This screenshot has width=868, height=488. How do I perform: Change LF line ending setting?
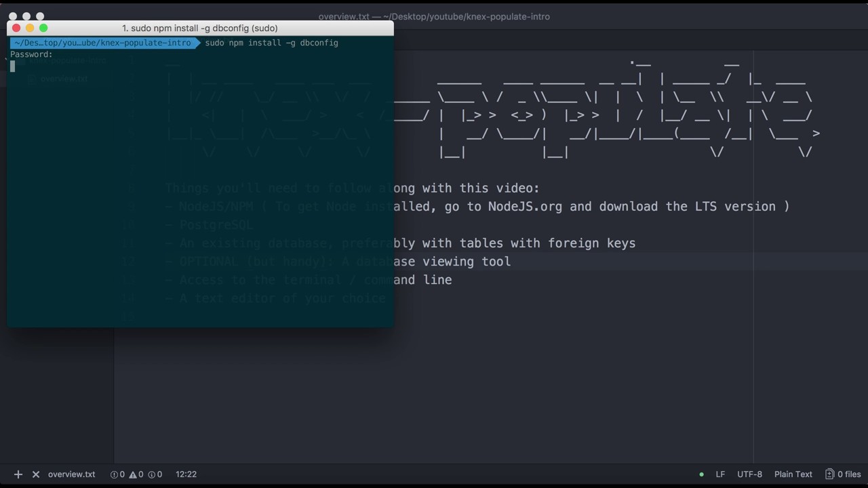[720, 474]
